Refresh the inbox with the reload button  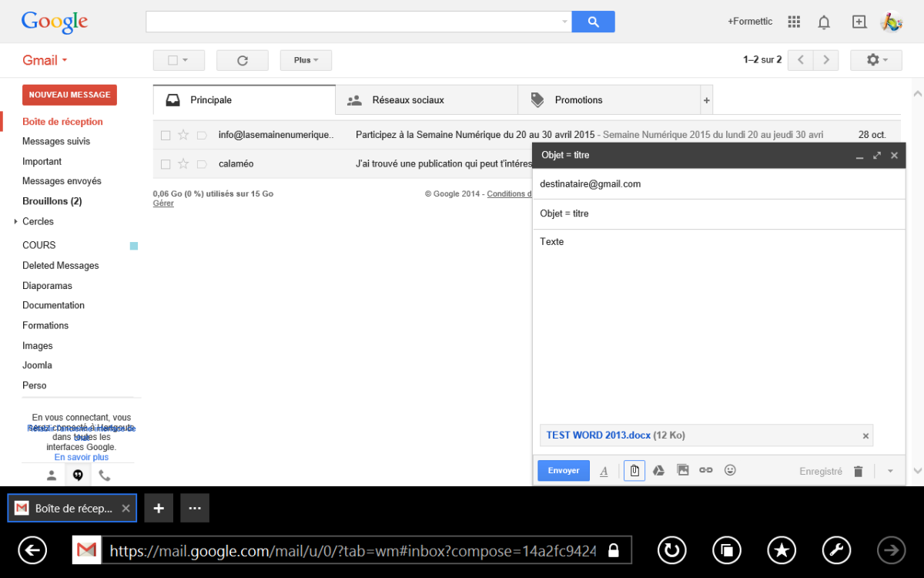point(243,60)
